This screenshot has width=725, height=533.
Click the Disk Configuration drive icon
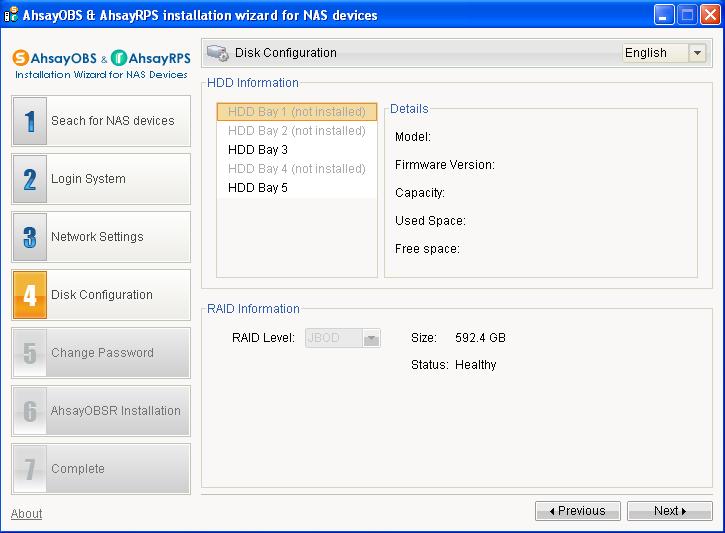(217, 53)
